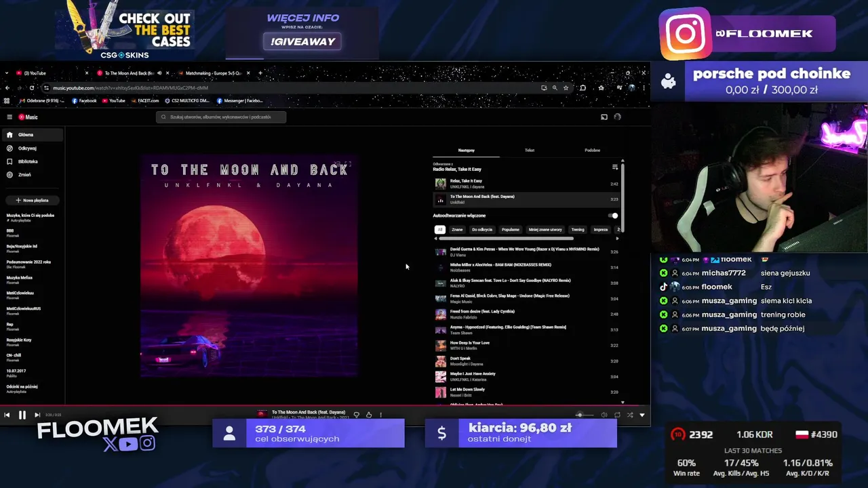The height and width of the screenshot is (488, 868).
Task: Select the Znane filter chip
Action: point(457,230)
